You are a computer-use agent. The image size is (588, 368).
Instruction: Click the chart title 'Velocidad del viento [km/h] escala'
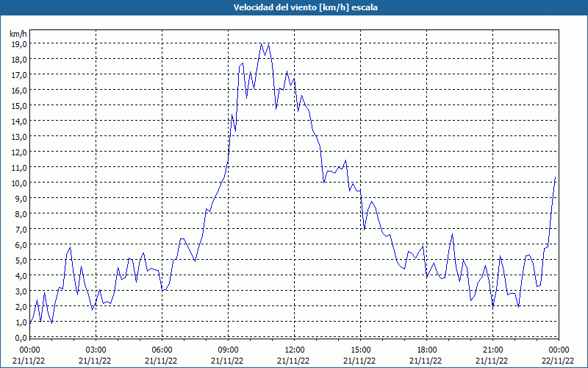tap(305, 7)
